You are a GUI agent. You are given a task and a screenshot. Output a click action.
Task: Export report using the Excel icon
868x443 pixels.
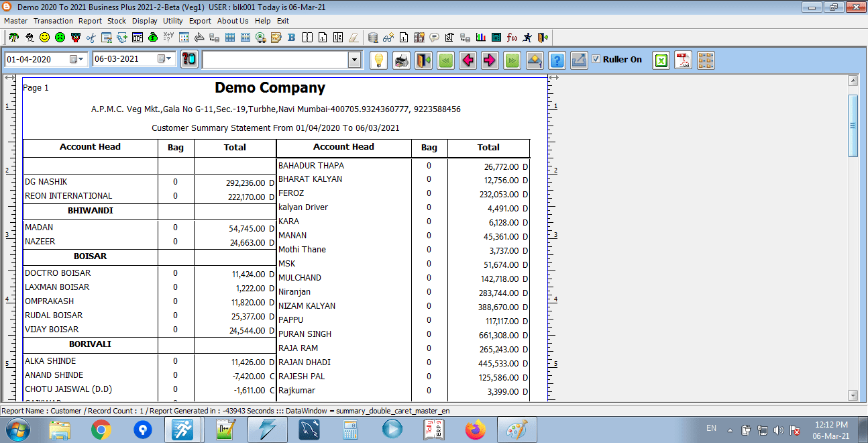661,60
